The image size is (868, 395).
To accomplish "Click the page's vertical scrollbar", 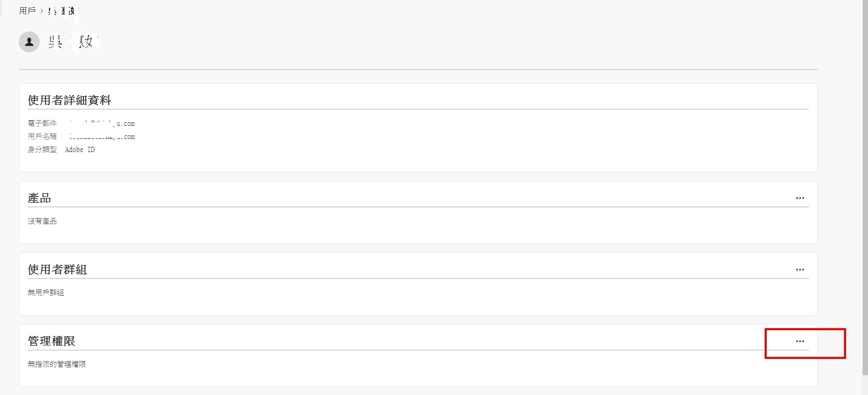I will tap(865, 197).
